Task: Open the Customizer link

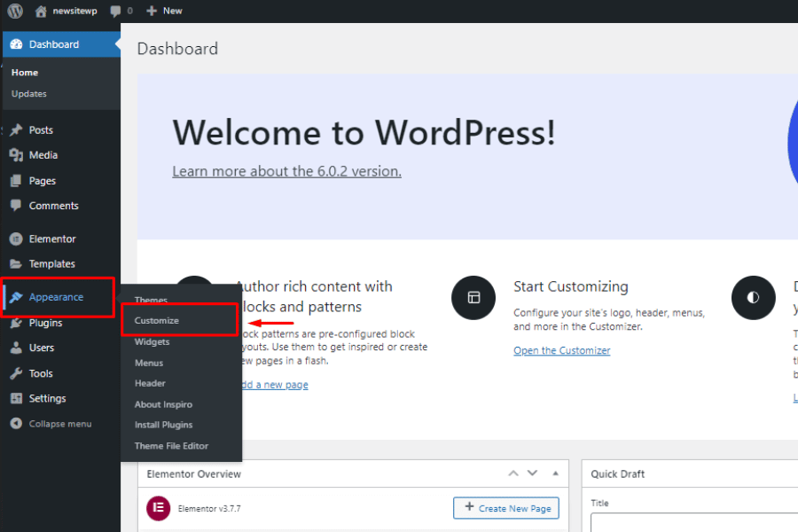Action: coord(562,350)
